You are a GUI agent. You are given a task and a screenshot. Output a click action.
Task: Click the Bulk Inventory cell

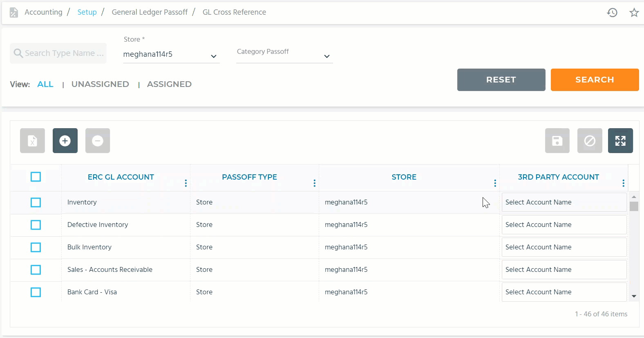coord(125,247)
